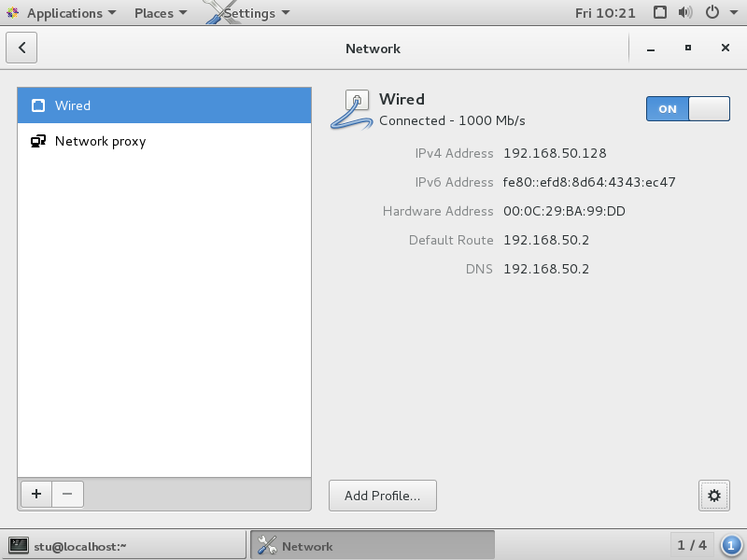Screen dimensions: 747x560
Task: Open the clock showing Fri 10:21
Action: [605, 13]
